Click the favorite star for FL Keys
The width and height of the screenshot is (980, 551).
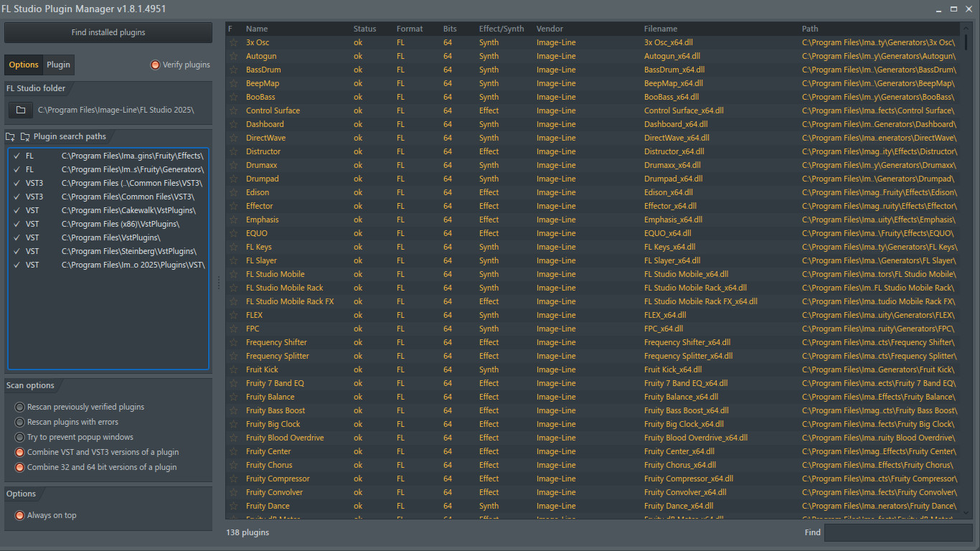[233, 247]
